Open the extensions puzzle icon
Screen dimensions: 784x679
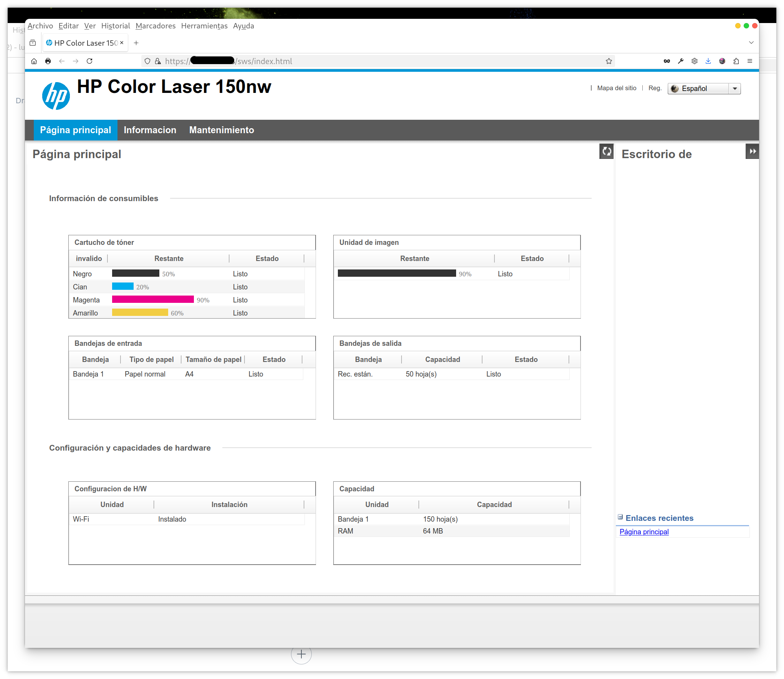point(736,61)
